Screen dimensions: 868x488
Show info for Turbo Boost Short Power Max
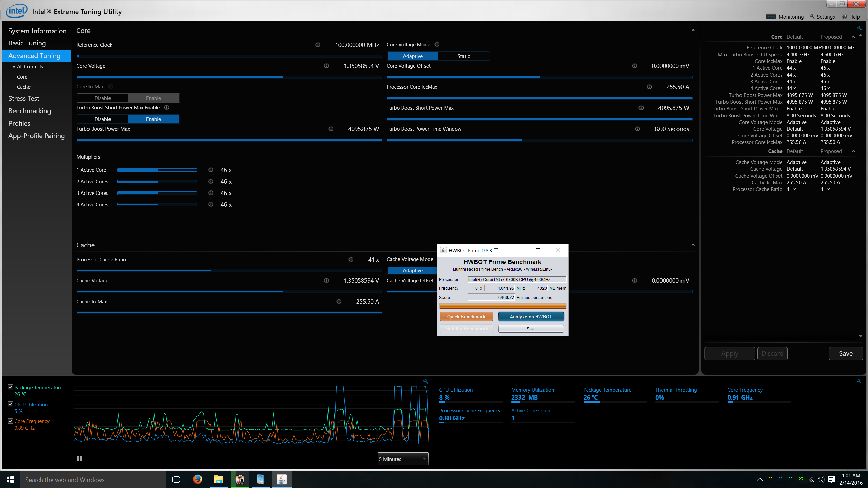(641, 108)
